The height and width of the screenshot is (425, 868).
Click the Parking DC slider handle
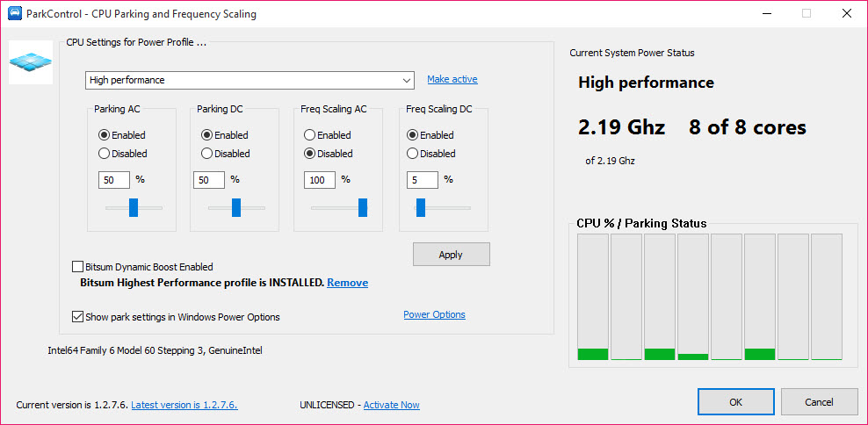click(x=236, y=207)
